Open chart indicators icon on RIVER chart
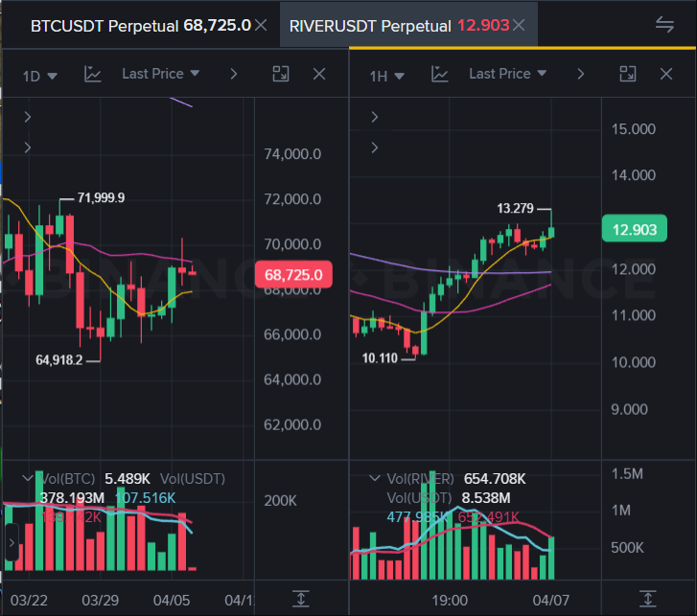This screenshot has height=616, width=697. [x=440, y=74]
